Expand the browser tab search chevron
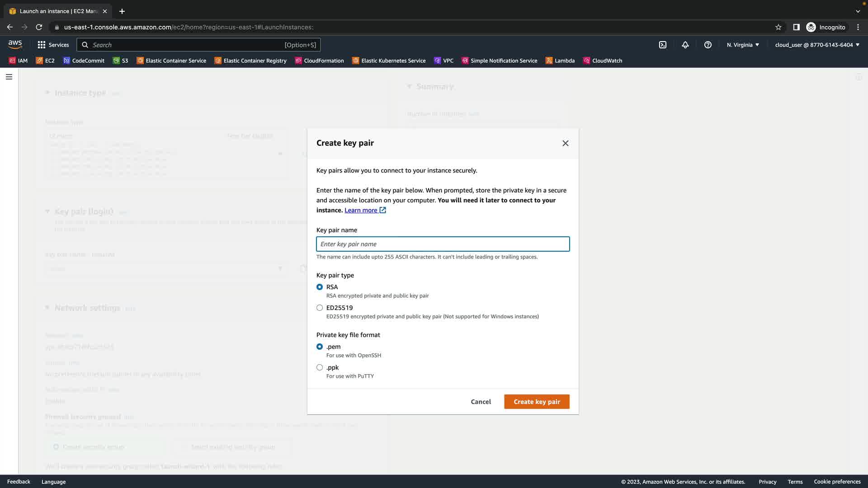 pos(858,11)
